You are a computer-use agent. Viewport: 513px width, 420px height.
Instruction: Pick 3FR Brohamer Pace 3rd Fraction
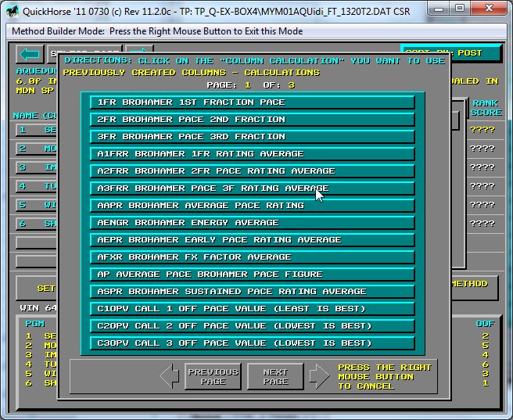pos(252,137)
